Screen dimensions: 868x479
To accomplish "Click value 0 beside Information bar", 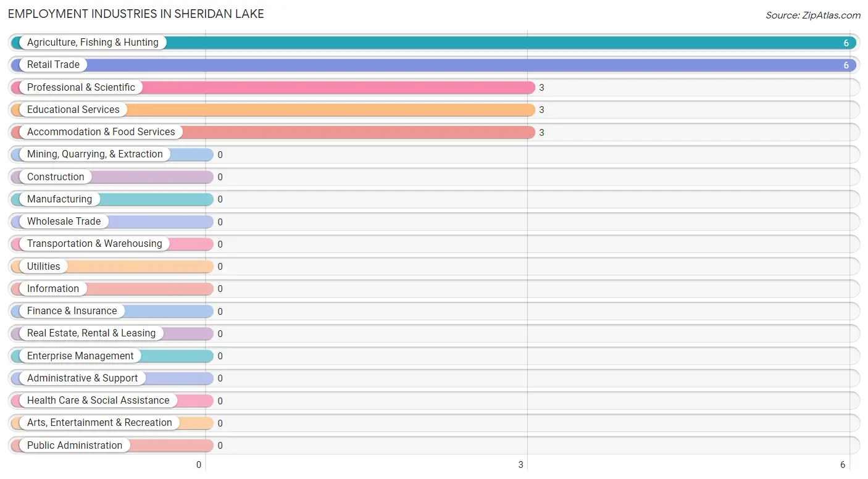I will click(x=220, y=289).
